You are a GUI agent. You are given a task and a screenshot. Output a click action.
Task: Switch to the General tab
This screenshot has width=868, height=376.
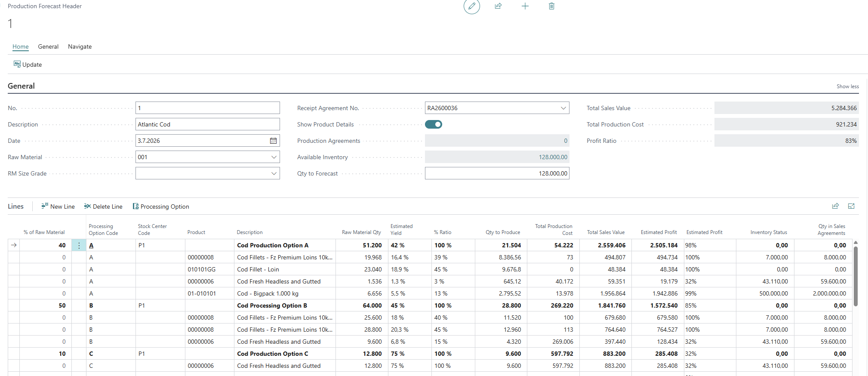[48, 46]
